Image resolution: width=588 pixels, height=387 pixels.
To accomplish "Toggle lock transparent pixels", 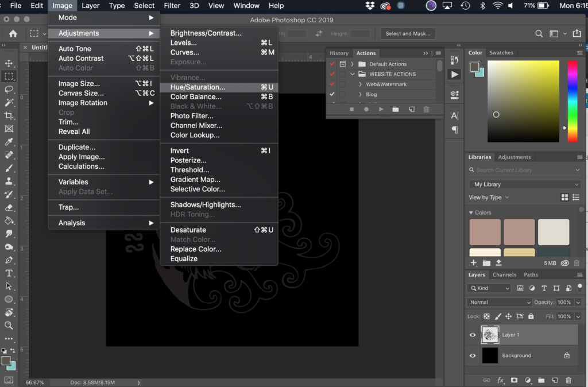I will 486,316.
